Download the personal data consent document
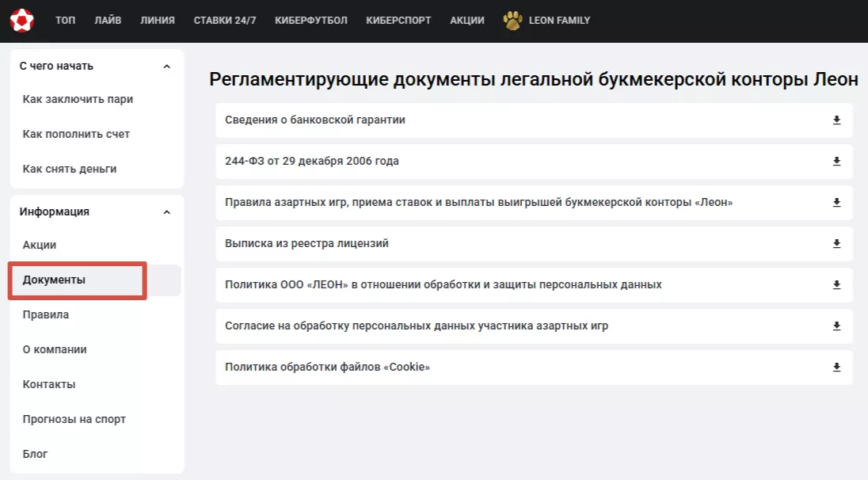 tap(836, 326)
